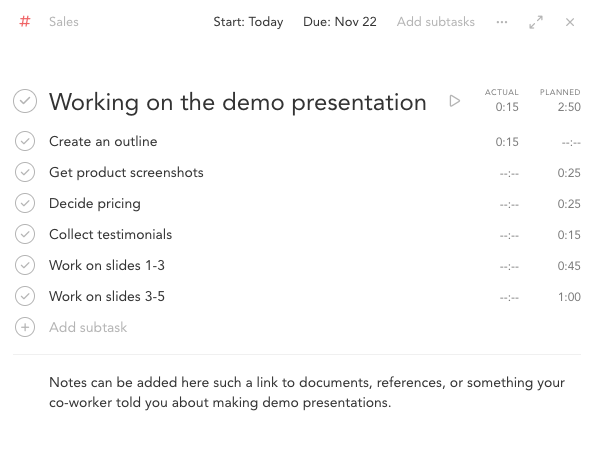Start timer with the play icon
This screenshot has width=595, height=451.
pyautogui.click(x=454, y=101)
